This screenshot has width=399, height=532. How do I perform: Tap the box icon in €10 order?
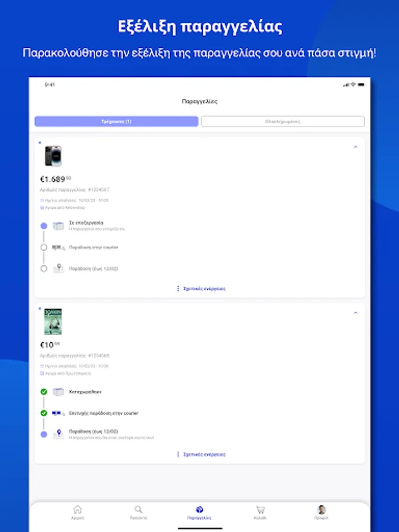coord(59,392)
